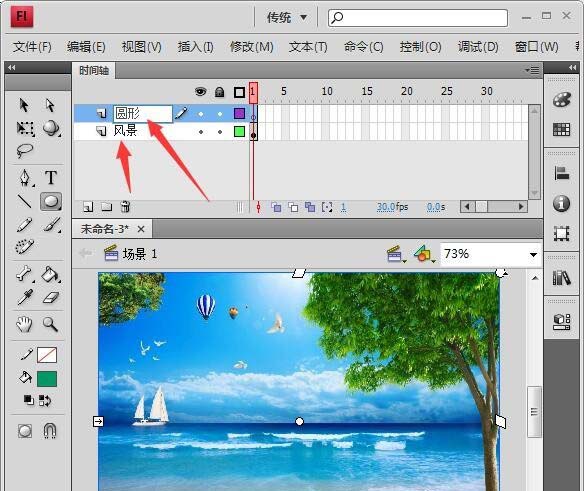Select the Line tool

25,201
